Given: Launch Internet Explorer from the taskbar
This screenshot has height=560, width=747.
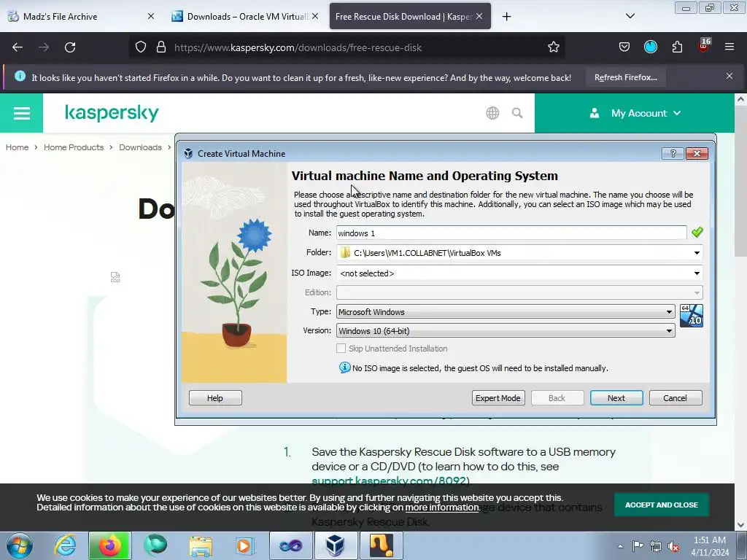Looking at the screenshot, I should [65, 545].
